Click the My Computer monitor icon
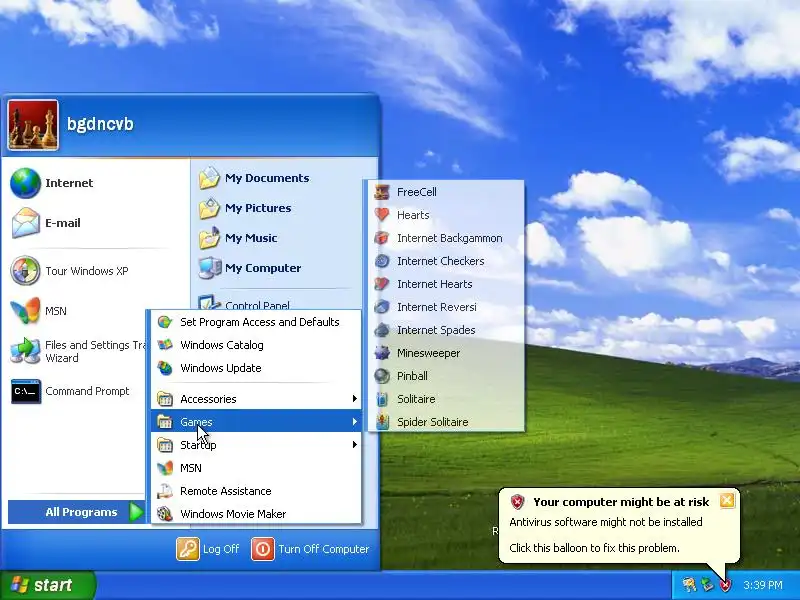Viewport: 800px width, 600px height. [210, 268]
